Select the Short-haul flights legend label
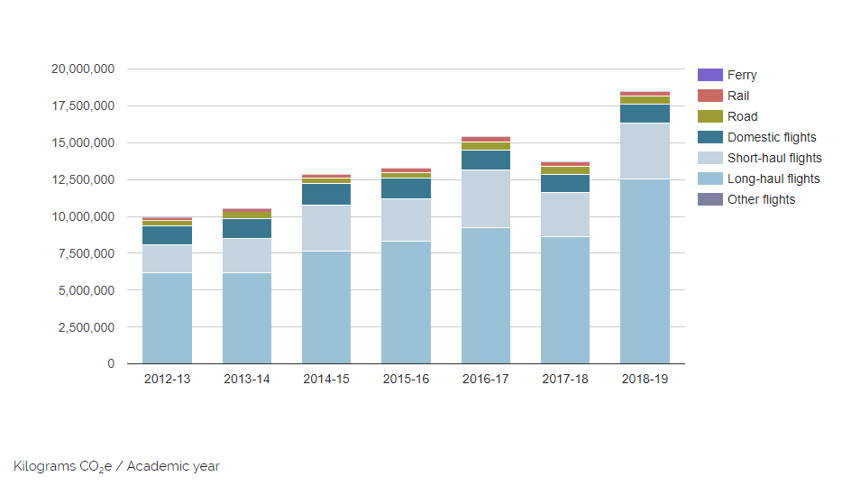The width and height of the screenshot is (851, 504). [774, 158]
